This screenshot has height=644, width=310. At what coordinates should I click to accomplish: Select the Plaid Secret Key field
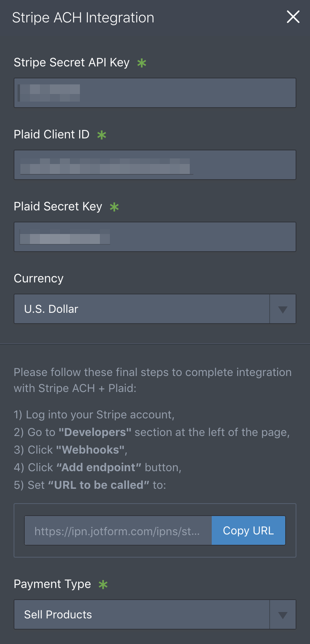pos(155,237)
